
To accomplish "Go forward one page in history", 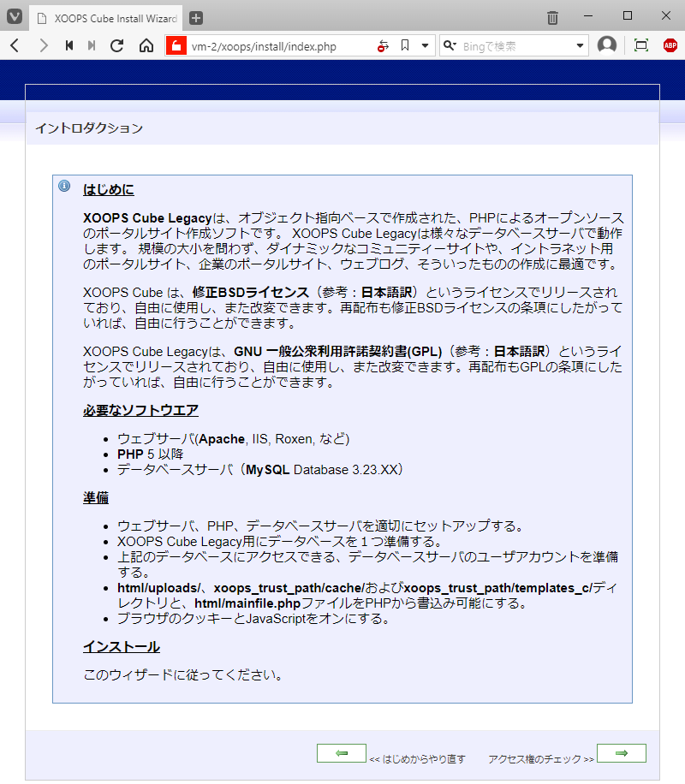I will [x=44, y=46].
